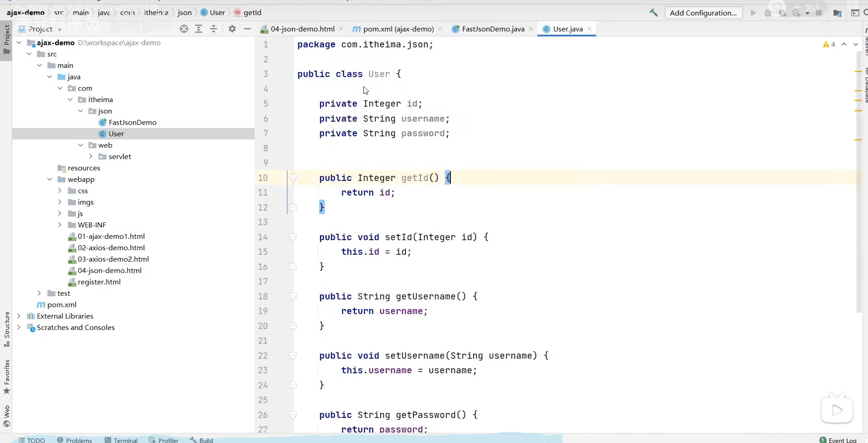Close the FastJsonDemo.java tab

coord(531,29)
